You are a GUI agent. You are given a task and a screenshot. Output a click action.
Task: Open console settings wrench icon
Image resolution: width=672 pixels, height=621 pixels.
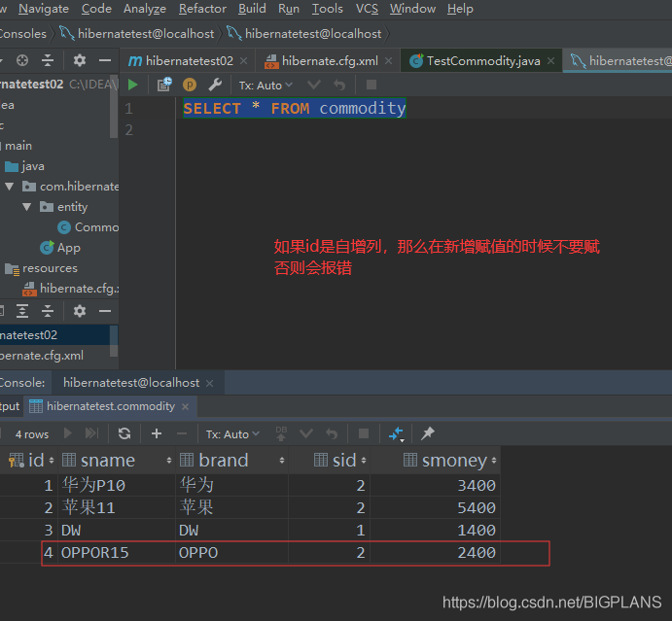(215, 85)
